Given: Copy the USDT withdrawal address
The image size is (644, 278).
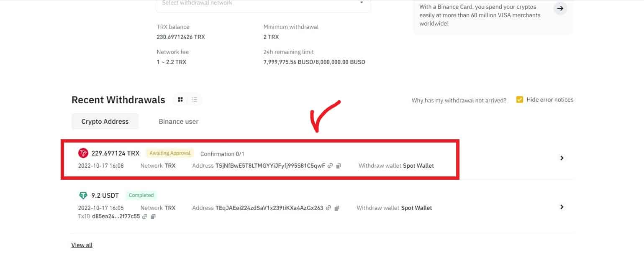Looking at the screenshot, I should (337, 208).
